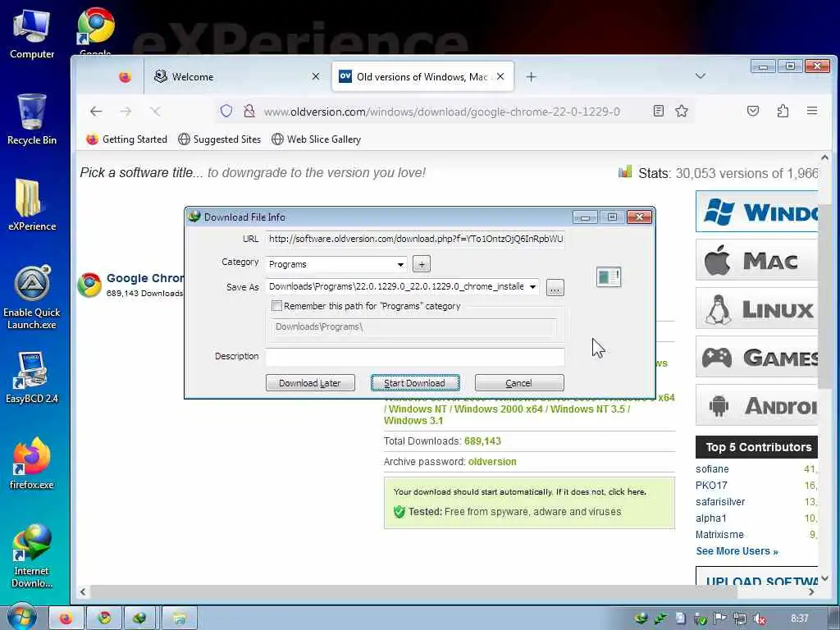This screenshot has height=630, width=840.
Task: Click Internet Download Manager taskbar button
Action: tap(140, 619)
